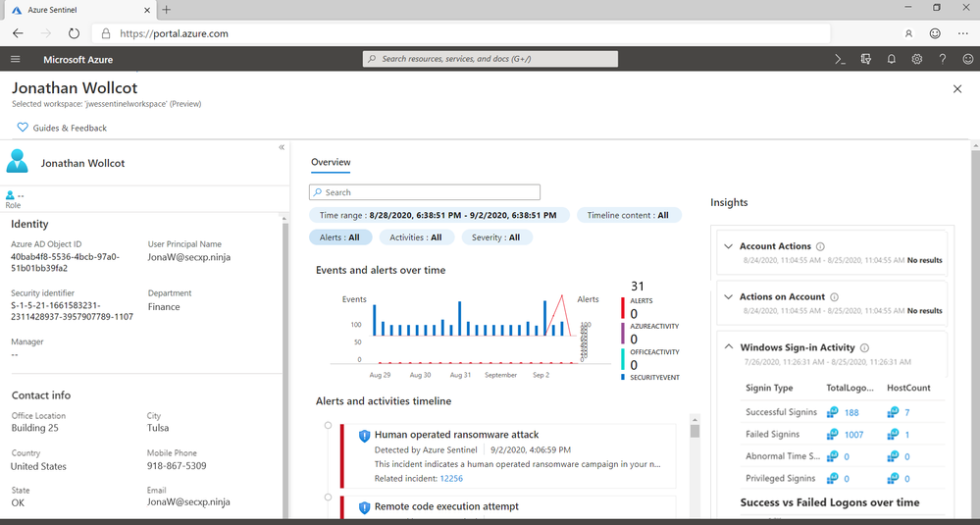The height and width of the screenshot is (525, 980).
Task: Click the info icon beside Actions on Account
Action: (x=835, y=297)
